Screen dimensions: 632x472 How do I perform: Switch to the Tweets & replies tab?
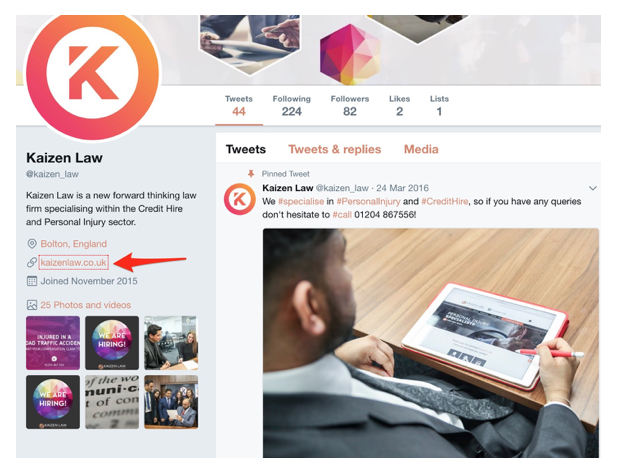335,150
